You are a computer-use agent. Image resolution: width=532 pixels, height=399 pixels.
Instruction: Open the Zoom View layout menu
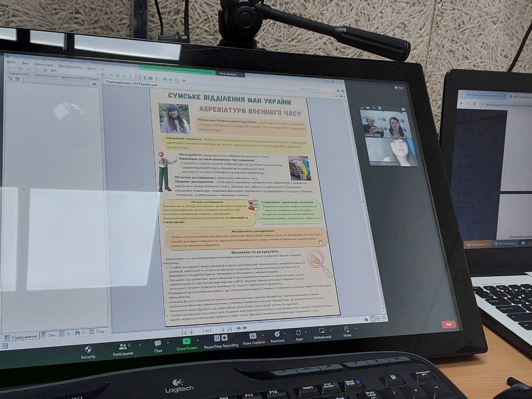(399, 88)
